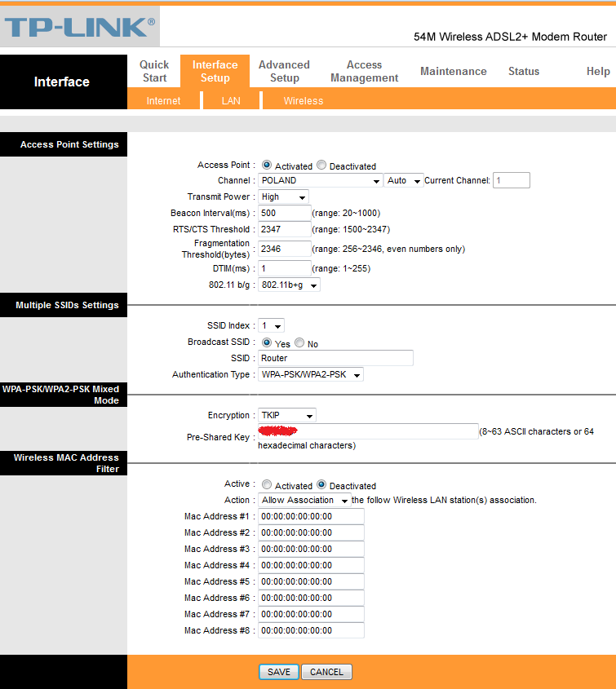Switch to the Advanced Setup tab
Viewport: 616px width, 689px height.
[x=284, y=71]
